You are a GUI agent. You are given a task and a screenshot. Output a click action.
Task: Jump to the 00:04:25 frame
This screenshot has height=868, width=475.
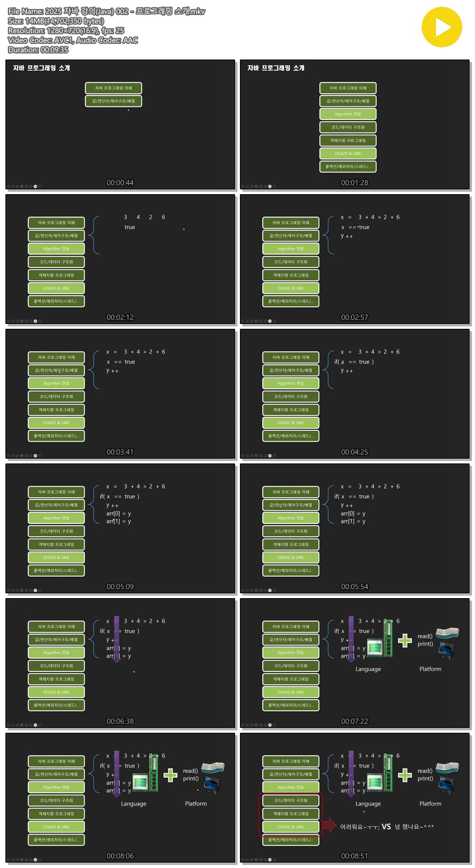click(355, 394)
